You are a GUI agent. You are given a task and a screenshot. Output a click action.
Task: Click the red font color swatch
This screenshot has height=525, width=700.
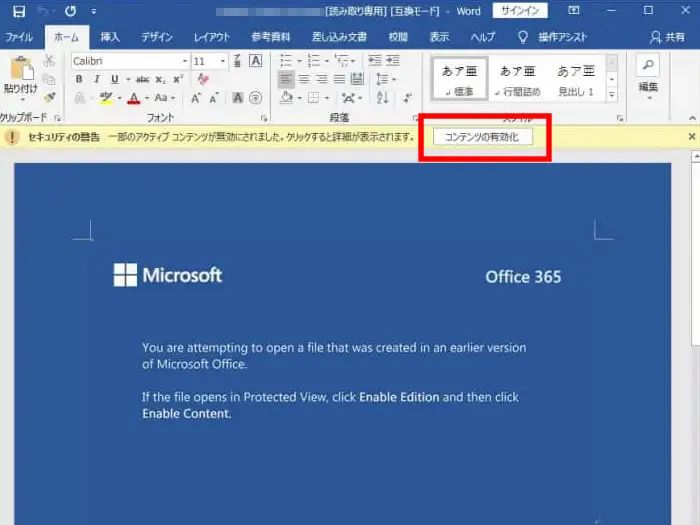point(133,98)
